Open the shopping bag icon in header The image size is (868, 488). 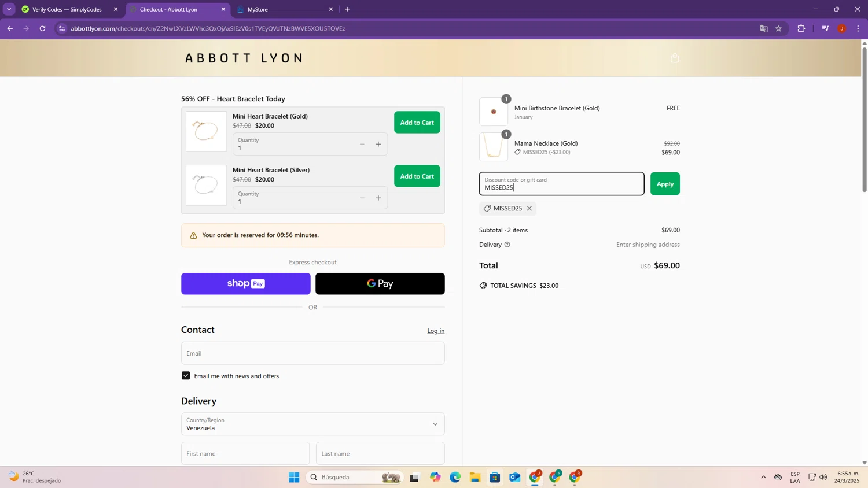(x=675, y=58)
